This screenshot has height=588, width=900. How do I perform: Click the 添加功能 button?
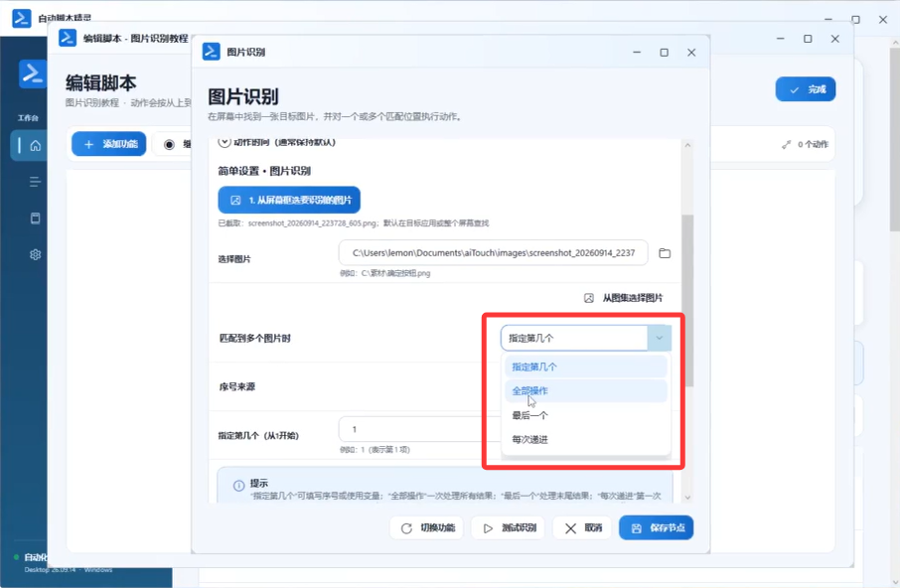[x=109, y=144]
